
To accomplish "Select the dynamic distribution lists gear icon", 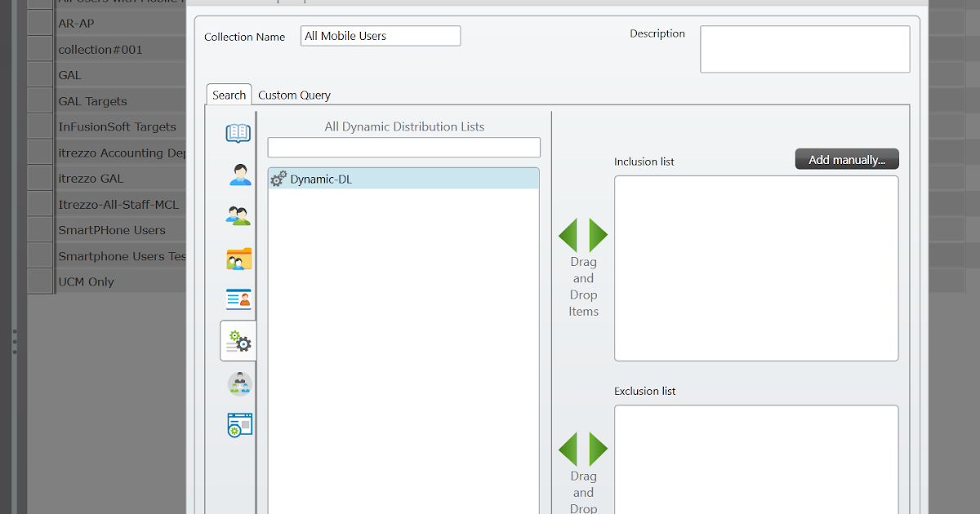I will click(x=238, y=340).
